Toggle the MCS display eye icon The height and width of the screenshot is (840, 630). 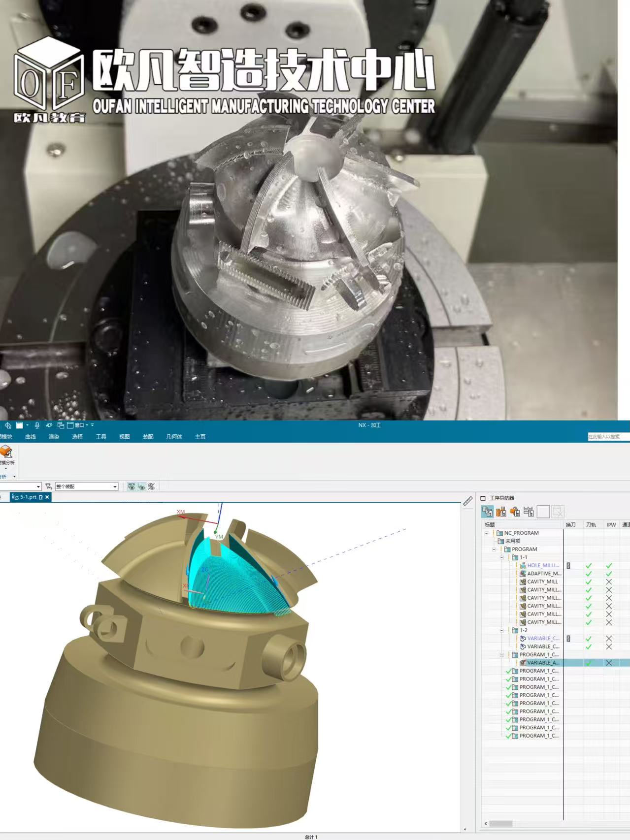point(132,486)
